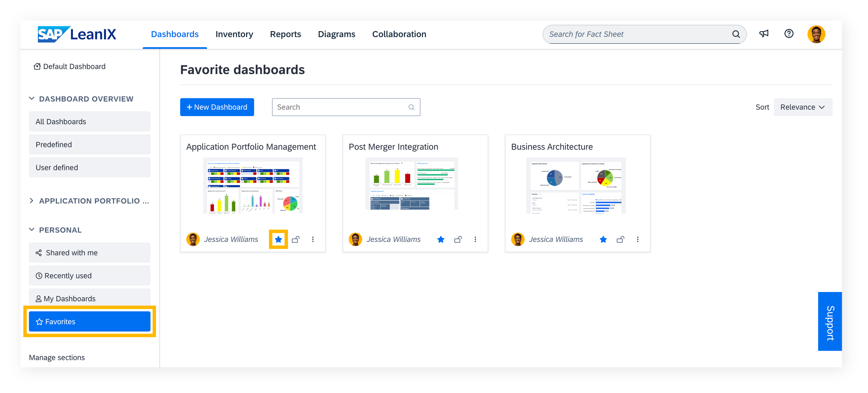Screen dimensions: 868x393
Task: Go to Default Dashboard
Action: pyautogui.click(x=69, y=66)
